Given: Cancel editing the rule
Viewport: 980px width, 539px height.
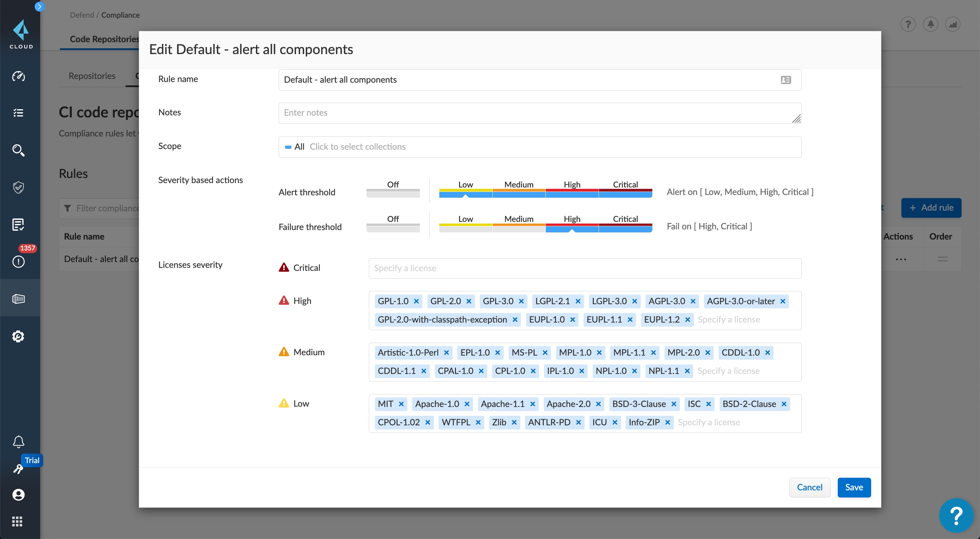Looking at the screenshot, I should [x=809, y=487].
